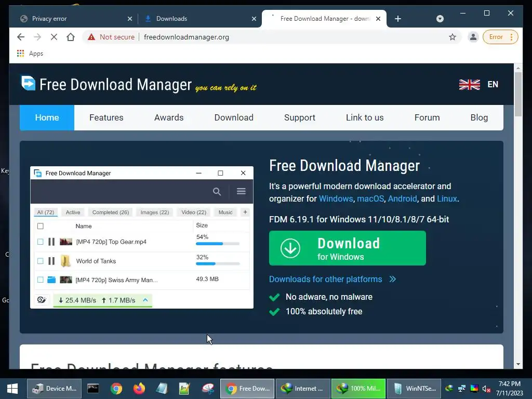Pause the World of Tanks download
This screenshot has width=532, height=399.
(x=51, y=261)
